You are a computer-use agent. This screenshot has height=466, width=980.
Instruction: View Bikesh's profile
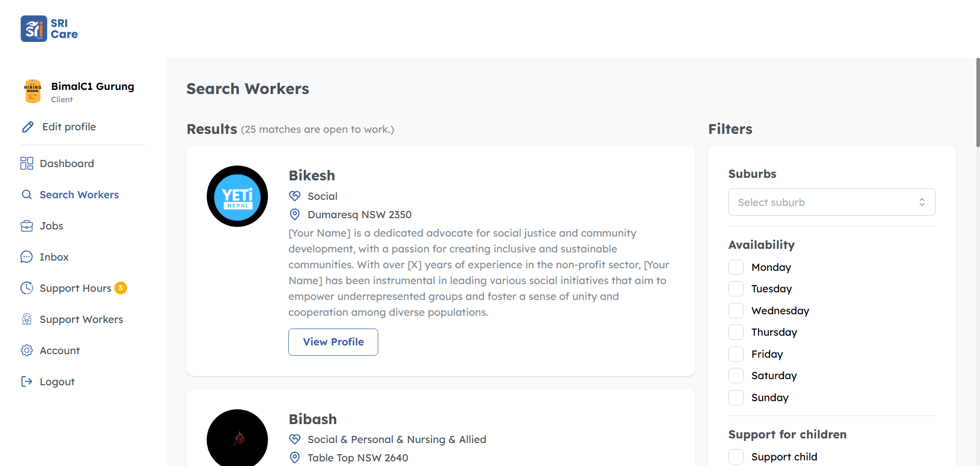pos(333,342)
